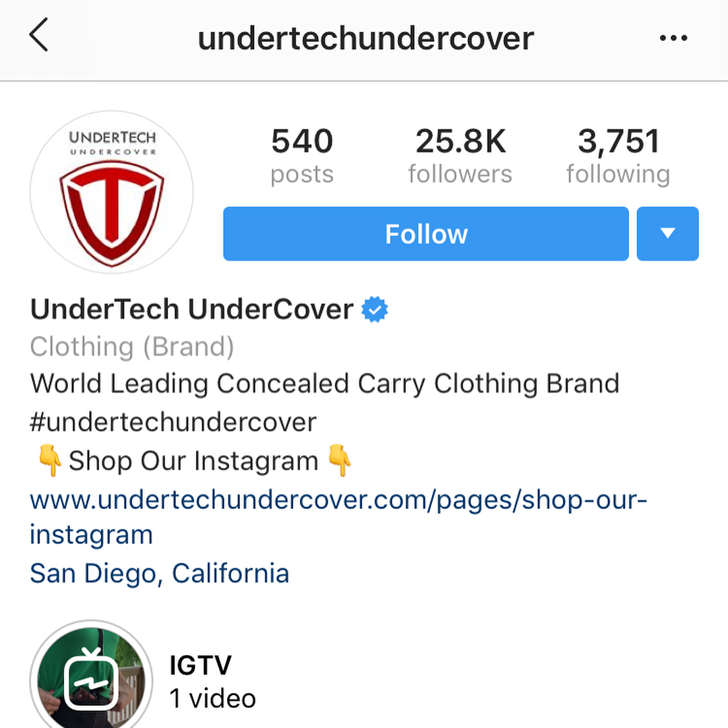
Task: View the 540 posts count
Action: click(x=302, y=156)
